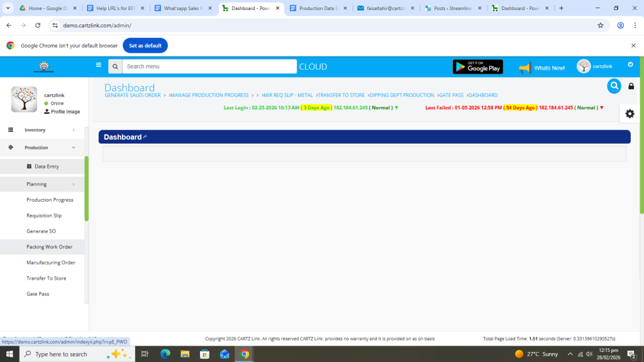Bookmark this page with star icon
Viewport: 644px width, 362px height.
pyautogui.click(x=600, y=25)
